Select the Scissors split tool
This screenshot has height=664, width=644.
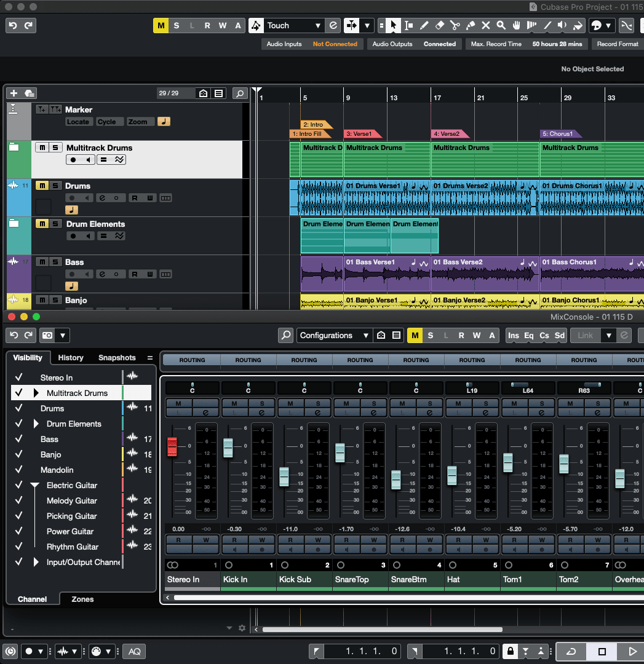point(455,26)
